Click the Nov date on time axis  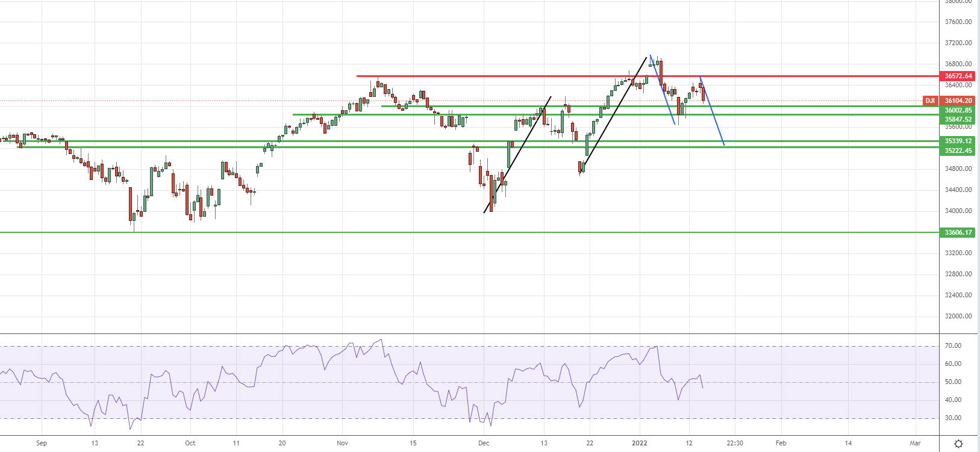point(342,443)
